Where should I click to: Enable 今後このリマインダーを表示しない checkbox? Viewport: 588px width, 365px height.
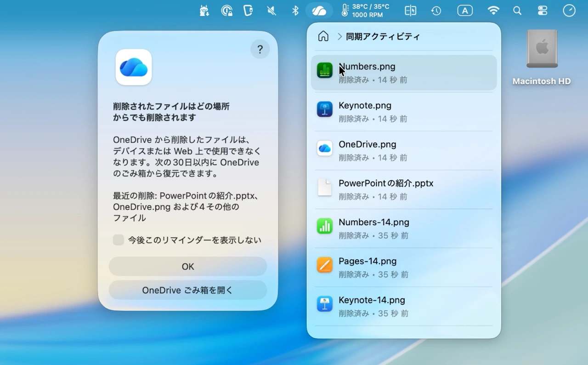click(x=119, y=240)
